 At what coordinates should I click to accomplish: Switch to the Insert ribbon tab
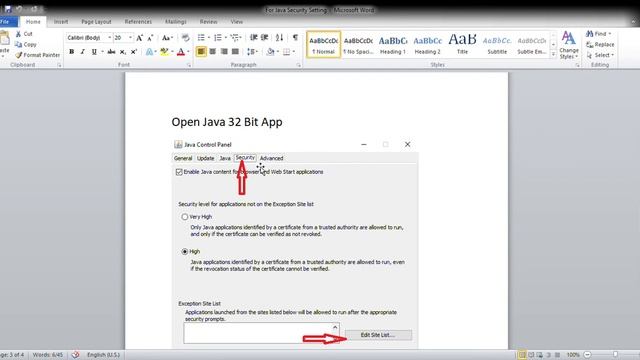click(x=61, y=22)
